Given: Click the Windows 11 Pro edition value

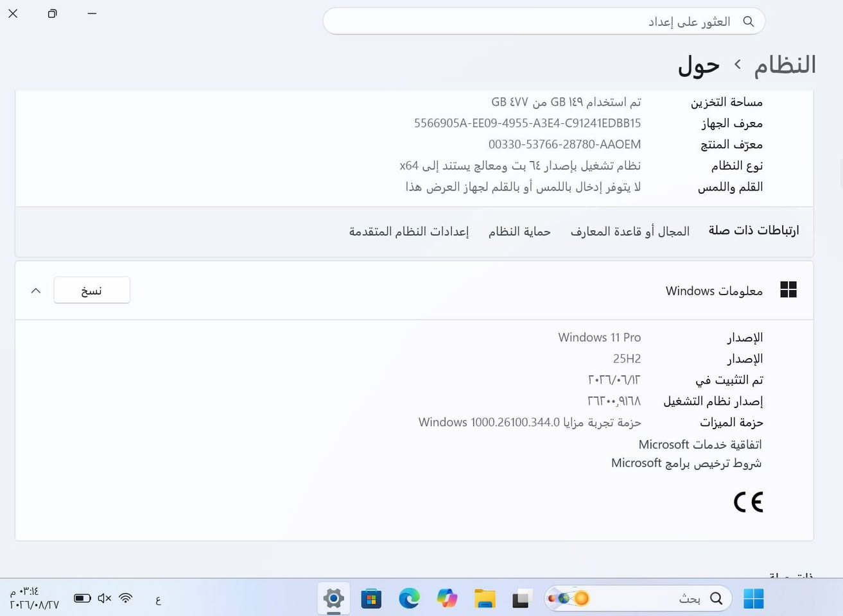Looking at the screenshot, I should tap(599, 338).
